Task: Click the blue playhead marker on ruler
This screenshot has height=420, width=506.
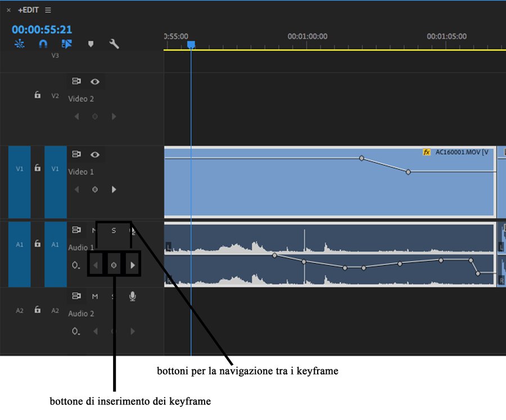Action: pos(191,44)
